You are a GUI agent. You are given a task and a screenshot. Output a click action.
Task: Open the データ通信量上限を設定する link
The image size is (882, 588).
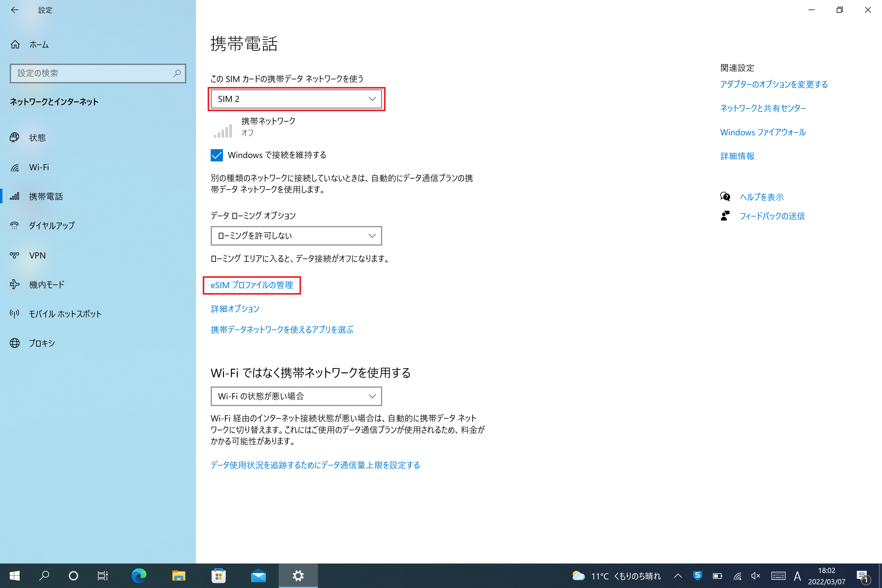click(x=315, y=466)
